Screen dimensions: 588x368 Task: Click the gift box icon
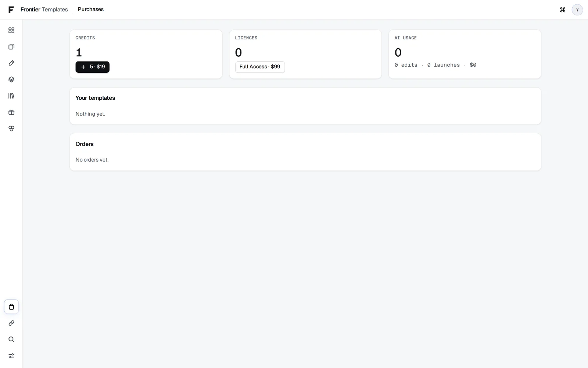[11, 112]
